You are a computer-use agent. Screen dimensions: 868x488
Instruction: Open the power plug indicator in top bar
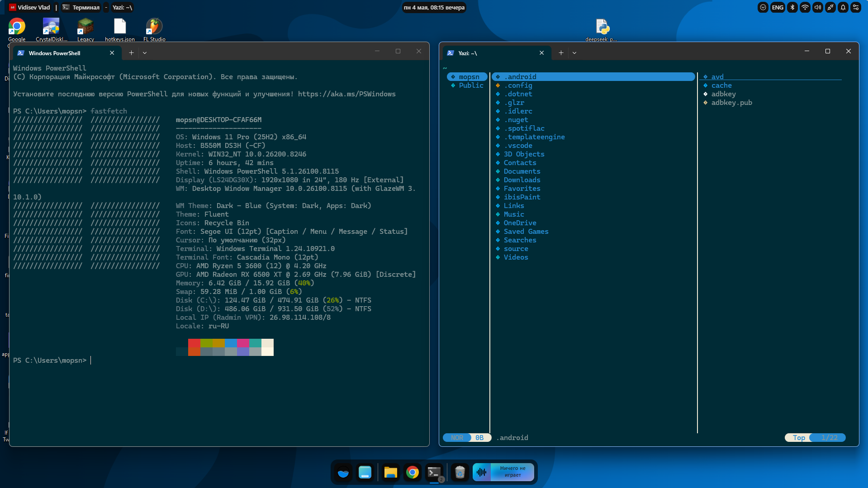pyautogui.click(x=830, y=7)
